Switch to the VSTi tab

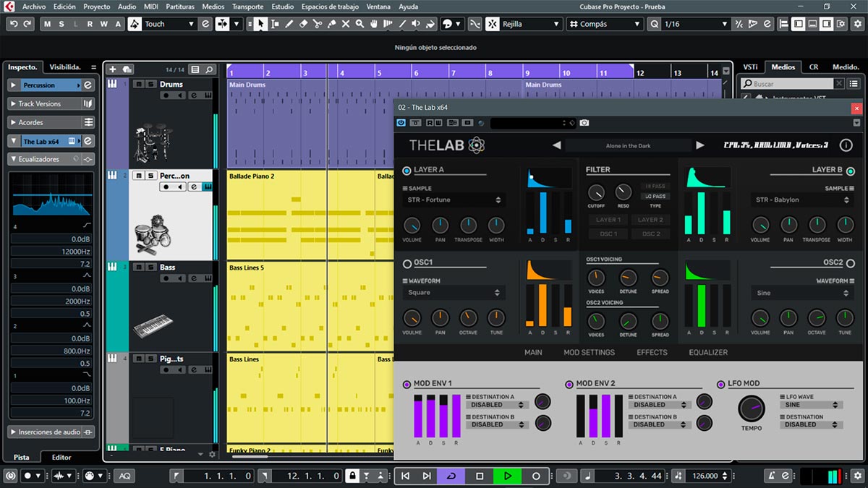(x=750, y=67)
